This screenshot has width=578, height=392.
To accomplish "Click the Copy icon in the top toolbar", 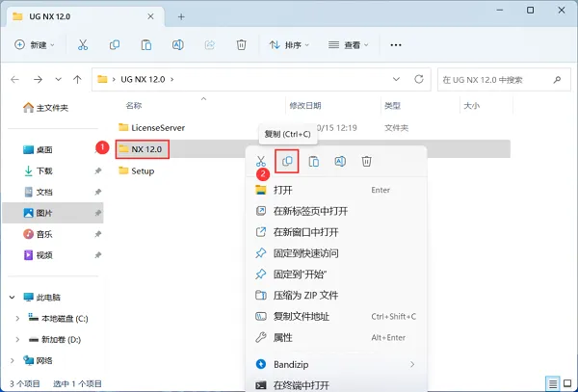I will (115, 45).
